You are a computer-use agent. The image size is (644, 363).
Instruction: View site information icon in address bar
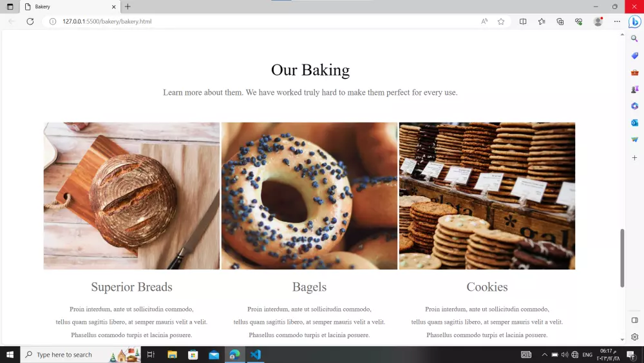pyautogui.click(x=53, y=21)
